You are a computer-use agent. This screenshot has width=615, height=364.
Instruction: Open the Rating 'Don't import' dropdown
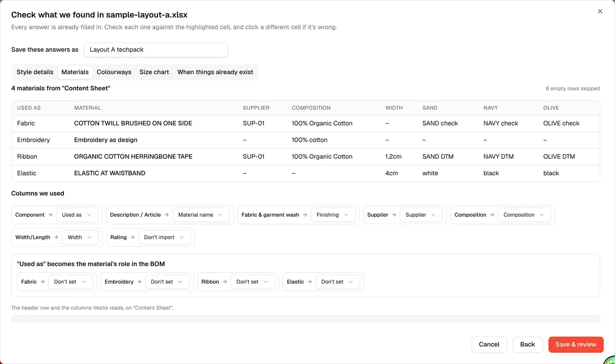(165, 237)
